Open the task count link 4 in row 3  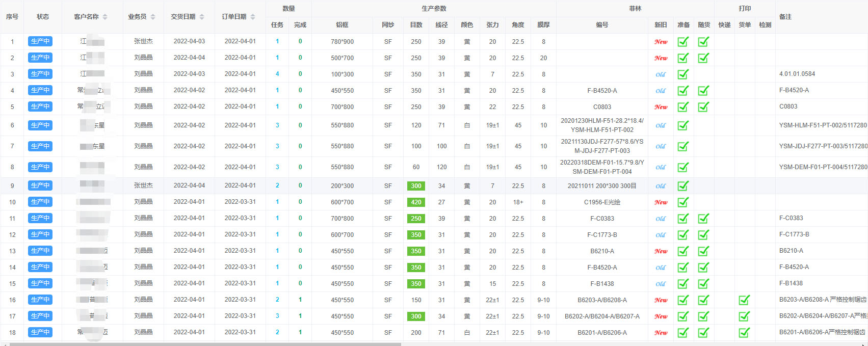click(x=277, y=74)
